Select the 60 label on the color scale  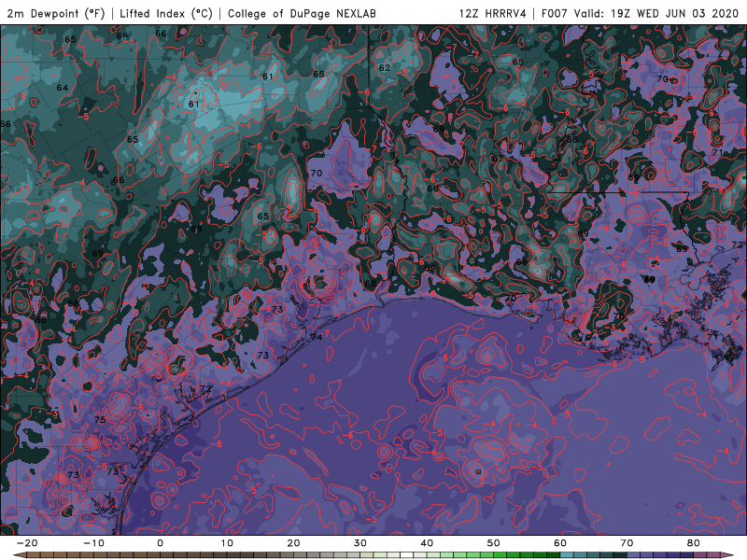pyautogui.click(x=560, y=543)
